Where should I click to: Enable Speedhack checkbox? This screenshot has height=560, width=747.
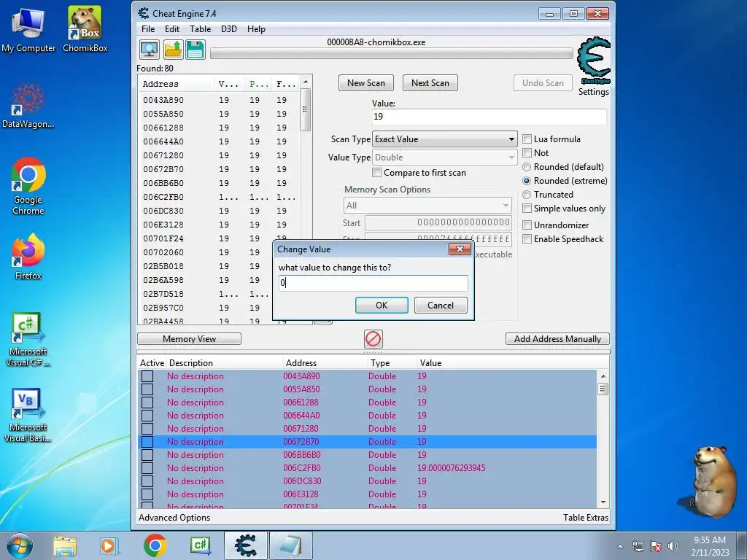[527, 239]
